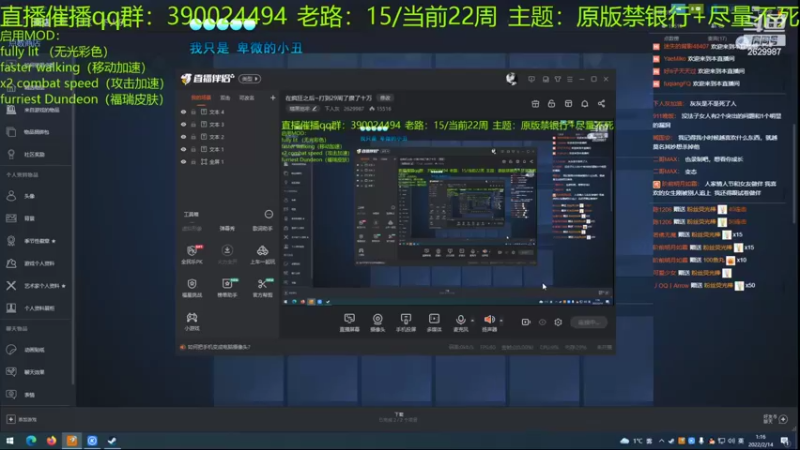The width and height of the screenshot is (800, 450).
Task: Select 聊天效果 in the Steam sidebar
Action: tap(36, 372)
